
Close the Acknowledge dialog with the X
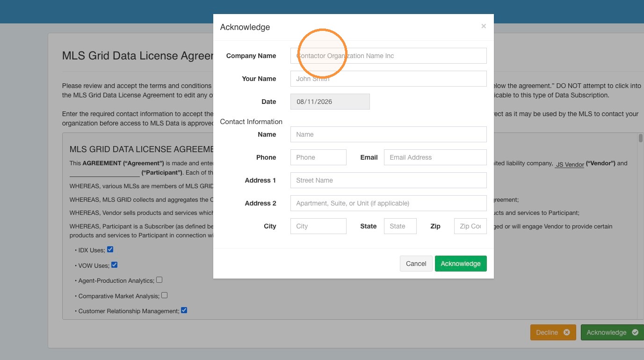pyautogui.click(x=484, y=26)
